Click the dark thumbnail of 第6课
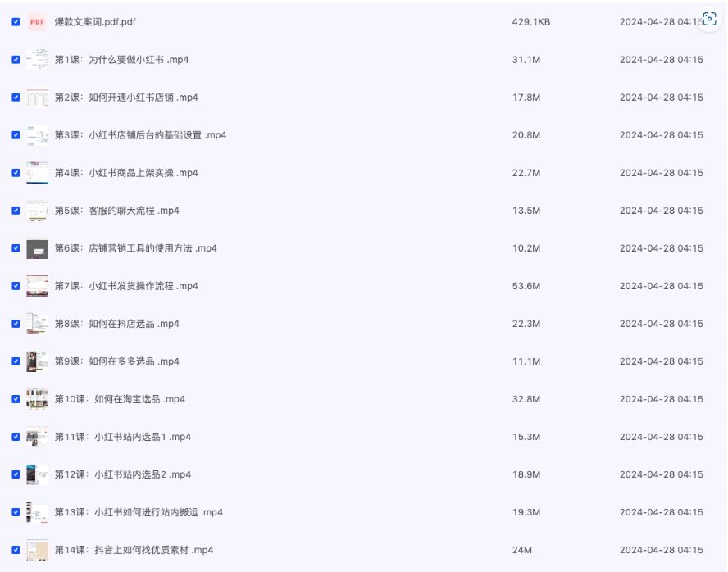 (37, 248)
